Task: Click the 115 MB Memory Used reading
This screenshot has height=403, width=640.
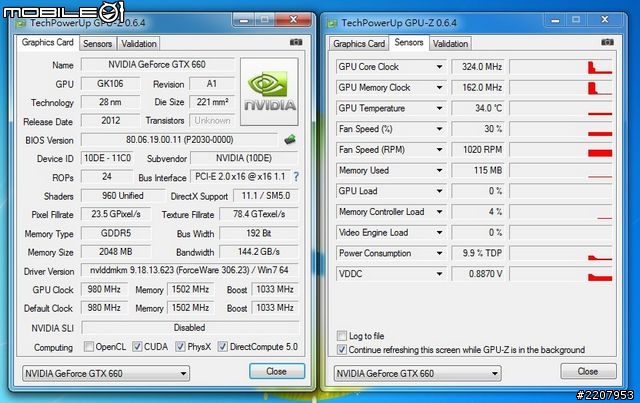Action: click(478, 170)
